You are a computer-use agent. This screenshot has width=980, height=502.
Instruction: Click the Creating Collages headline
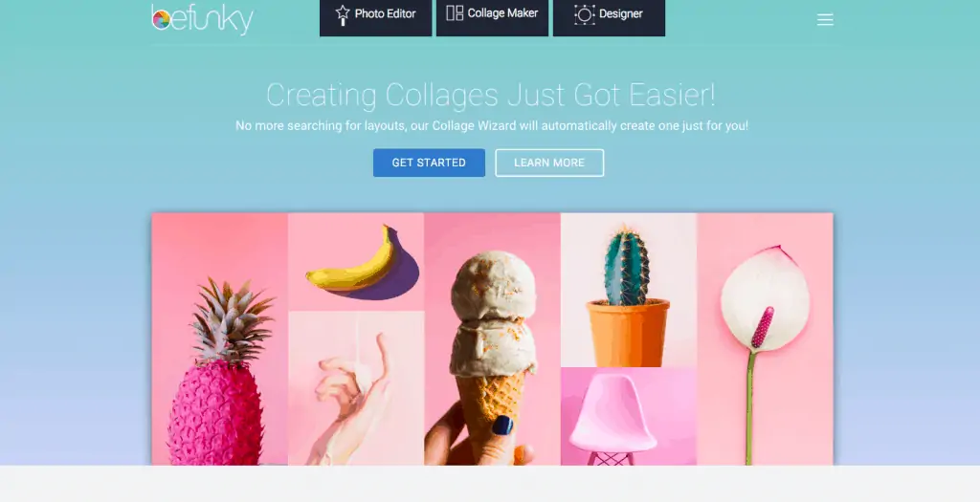[x=491, y=95]
